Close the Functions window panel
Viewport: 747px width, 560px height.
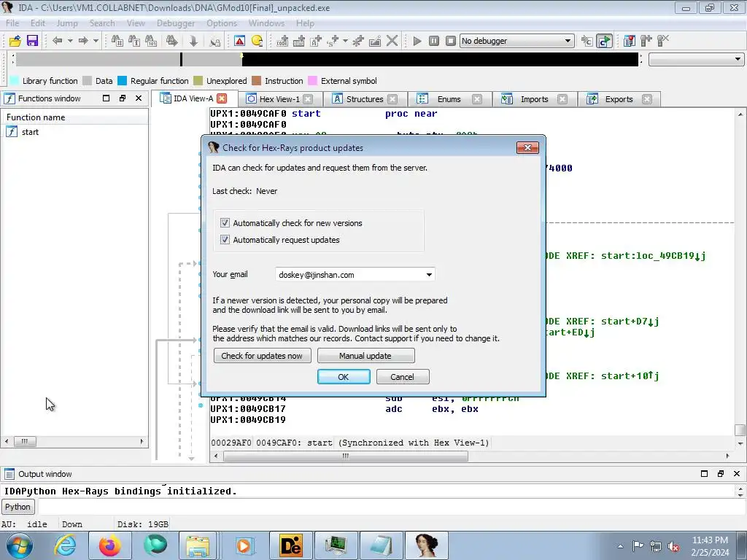[x=139, y=98]
